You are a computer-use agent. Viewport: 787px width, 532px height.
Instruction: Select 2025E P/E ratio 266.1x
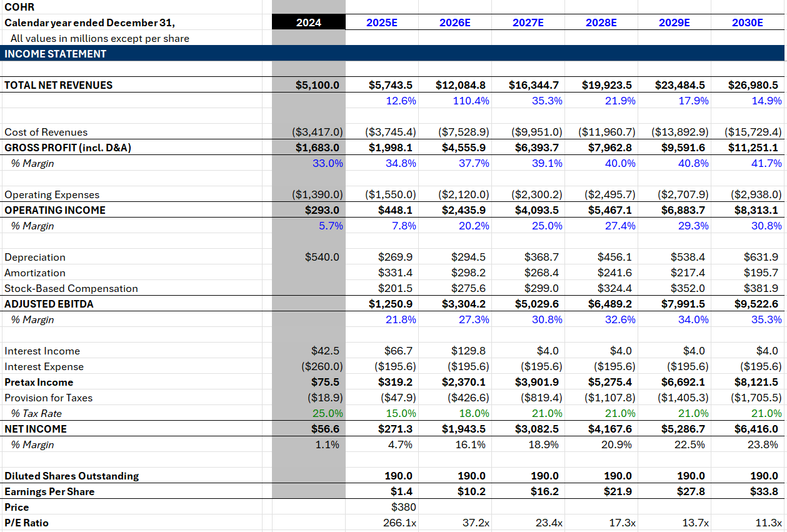click(x=399, y=523)
